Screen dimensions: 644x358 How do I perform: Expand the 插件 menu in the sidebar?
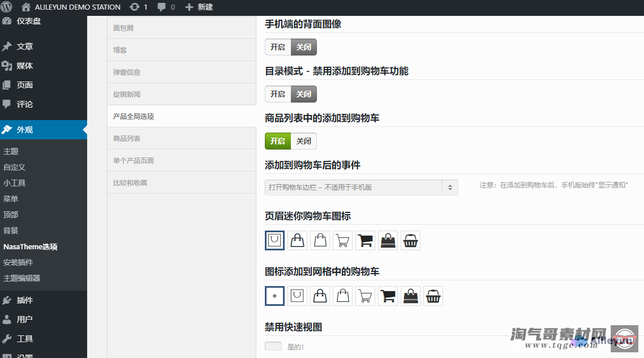tap(24, 300)
